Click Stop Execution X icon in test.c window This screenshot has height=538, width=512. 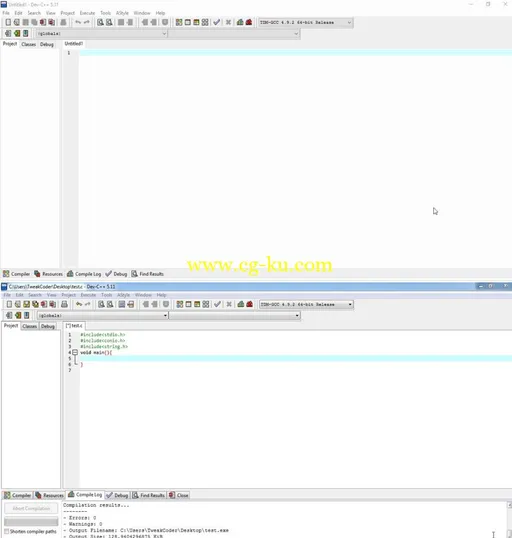pos(229,304)
